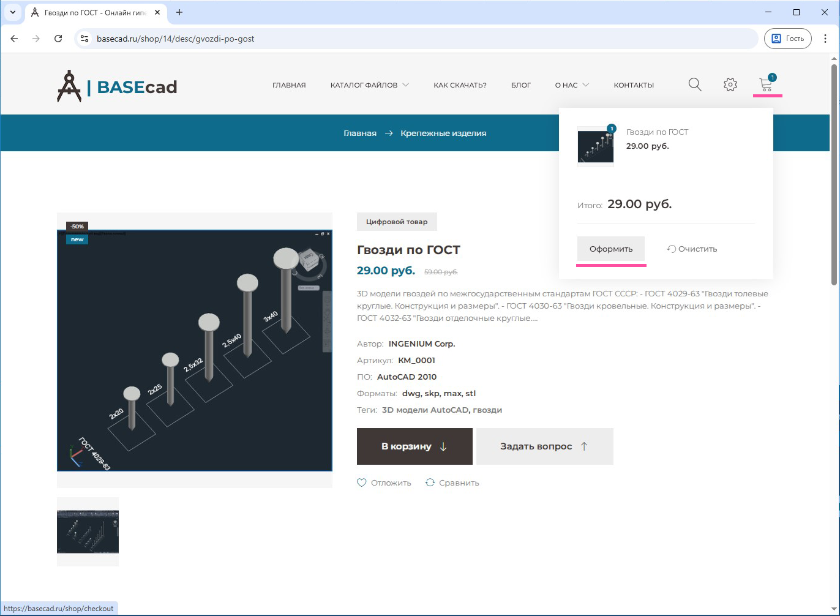Open the Chrome three-dot menu
840x616 pixels.
(x=825, y=39)
